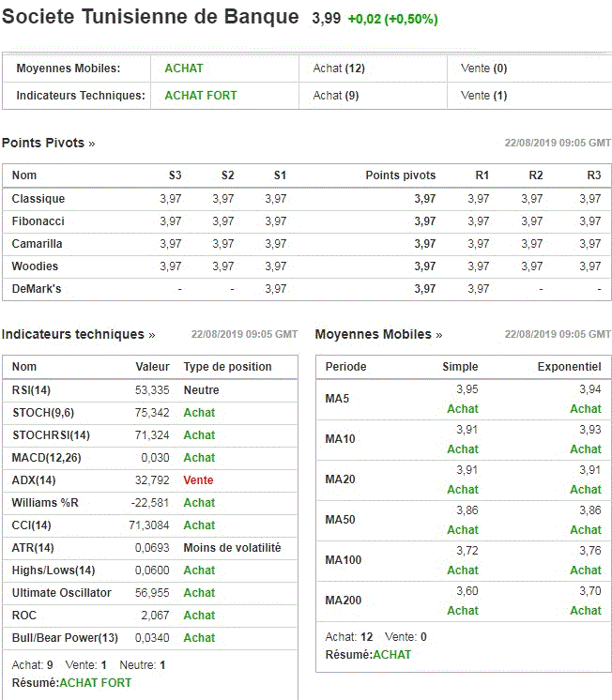Screen dimensions: 612x700
Task: Click the Vente (1) indicators count
Action: 483,96
